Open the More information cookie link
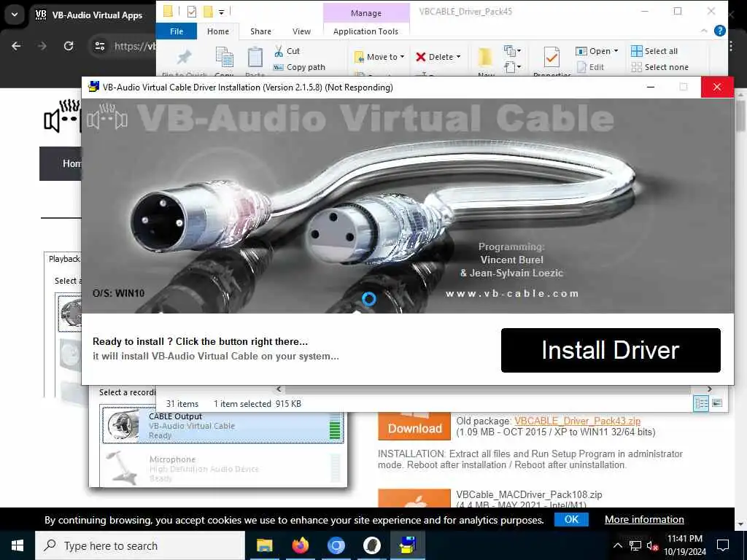Image resolution: width=747 pixels, height=560 pixels. click(644, 519)
